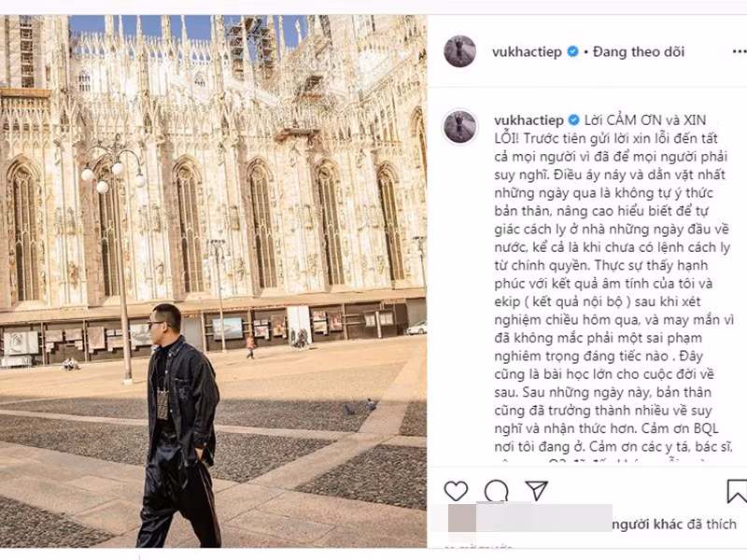Open the three-dot more options menu

tap(738, 52)
